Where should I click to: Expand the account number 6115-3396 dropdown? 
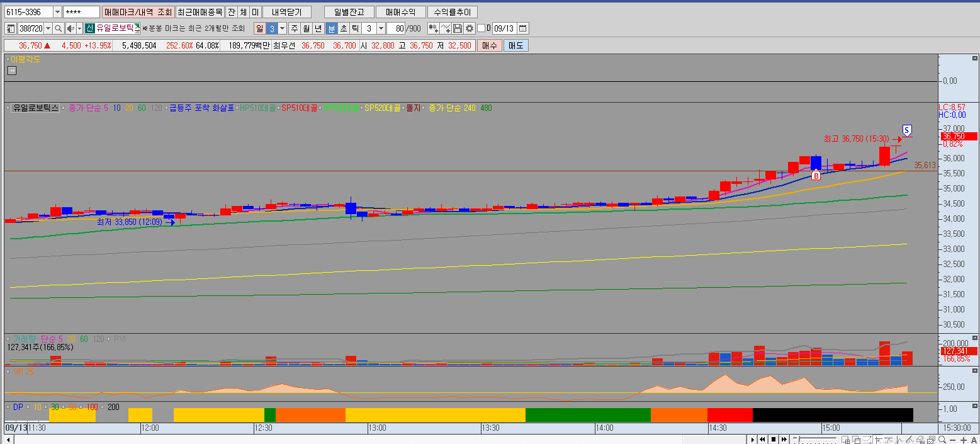[57, 12]
